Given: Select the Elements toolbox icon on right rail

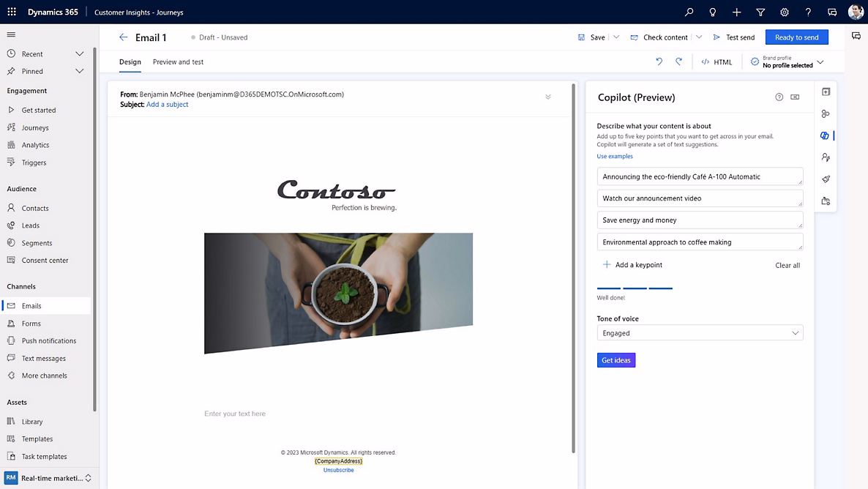Looking at the screenshot, I should 826,92.
